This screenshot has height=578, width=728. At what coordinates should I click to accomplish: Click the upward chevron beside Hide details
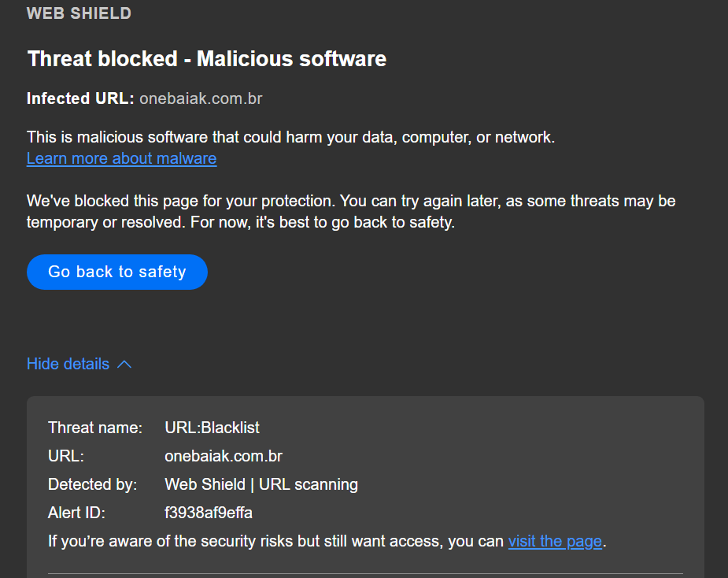(x=124, y=364)
